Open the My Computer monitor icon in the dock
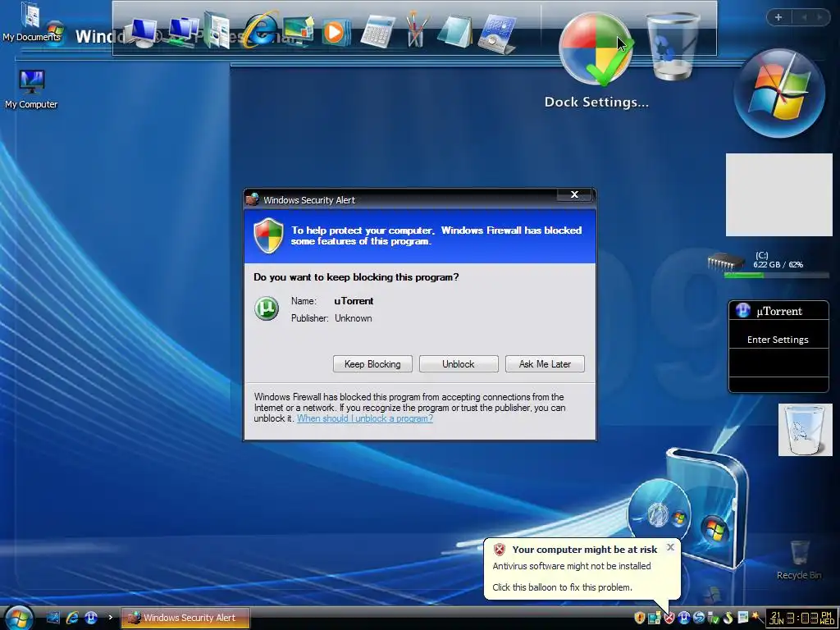 click(143, 32)
